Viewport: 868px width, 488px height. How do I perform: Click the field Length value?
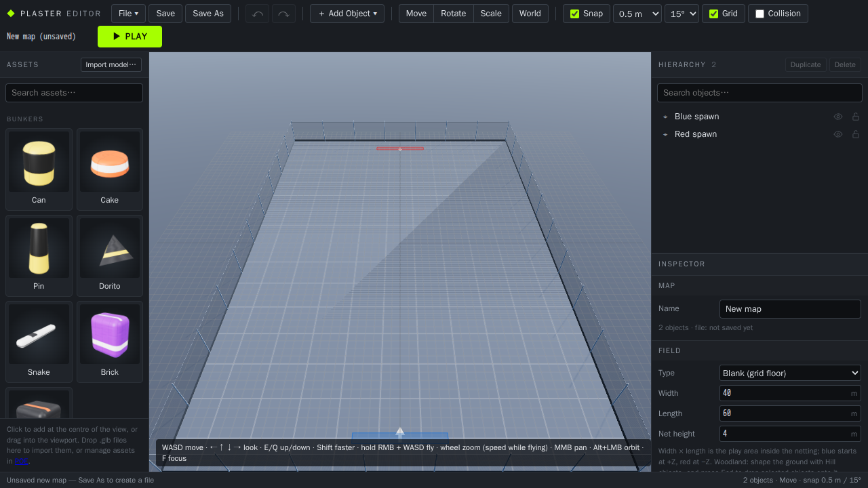[790, 413]
